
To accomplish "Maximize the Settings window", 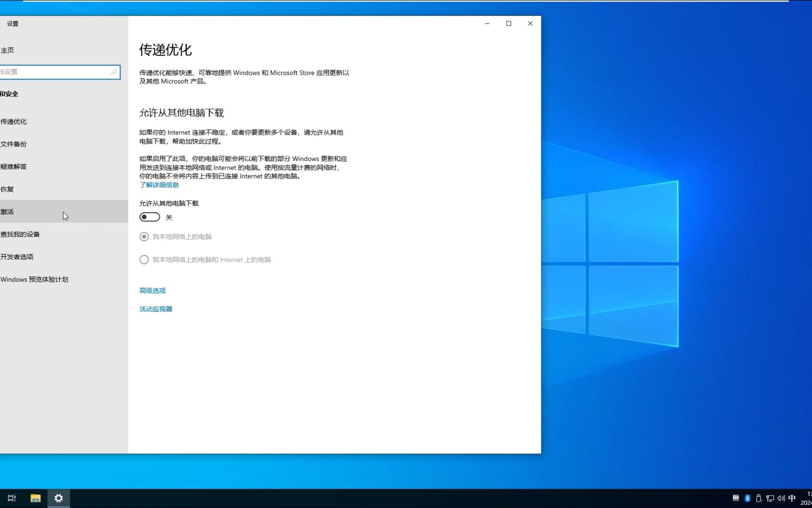I will click(508, 24).
